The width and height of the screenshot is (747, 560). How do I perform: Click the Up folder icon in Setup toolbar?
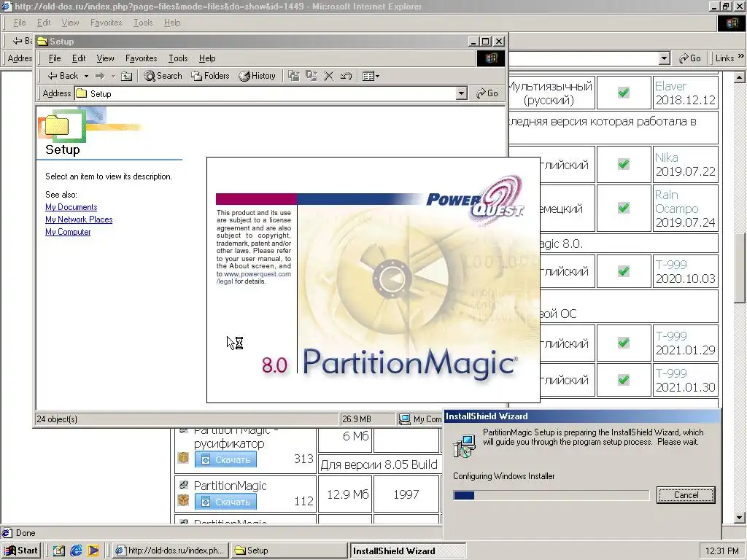pos(126,76)
